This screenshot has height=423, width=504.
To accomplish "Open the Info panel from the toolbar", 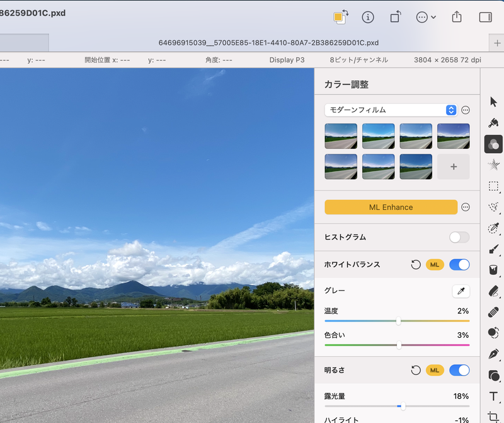I will click(x=369, y=17).
